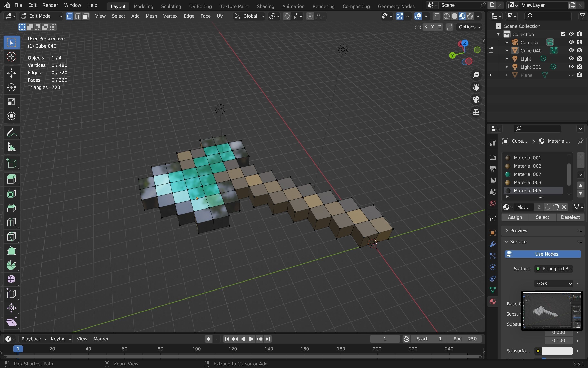Viewport: 588px width, 368px height.
Task: Hide Cube.040 in viewport
Action: click(571, 50)
